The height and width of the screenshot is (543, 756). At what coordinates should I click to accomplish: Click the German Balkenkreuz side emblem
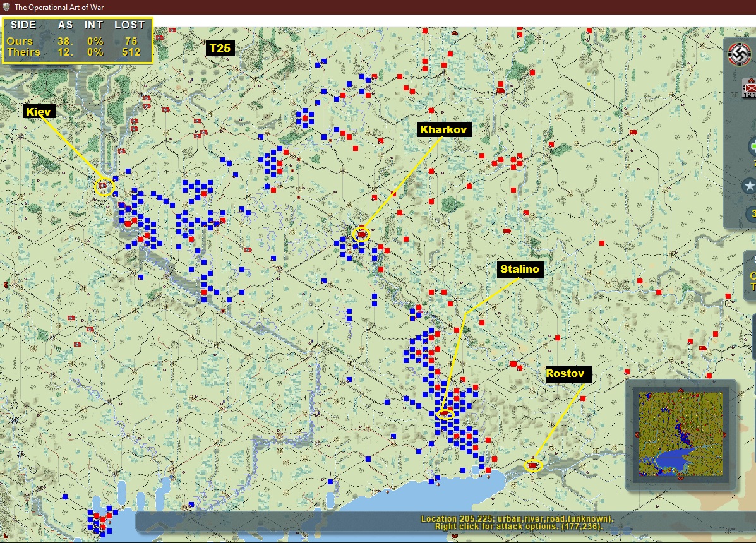pyautogui.click(x=739, y=53)
